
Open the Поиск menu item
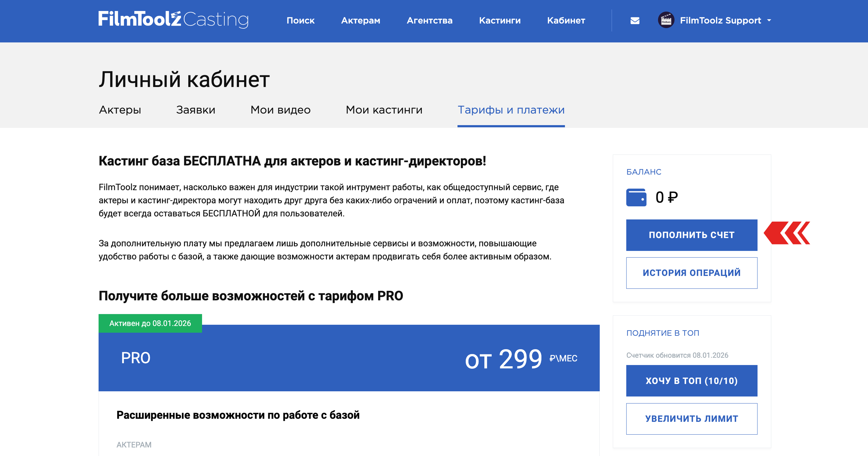pyautogui.click(x=300, y=20)
